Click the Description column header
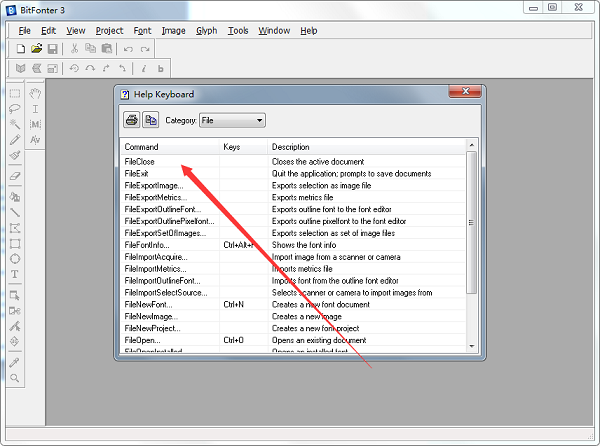 (367, 147)
